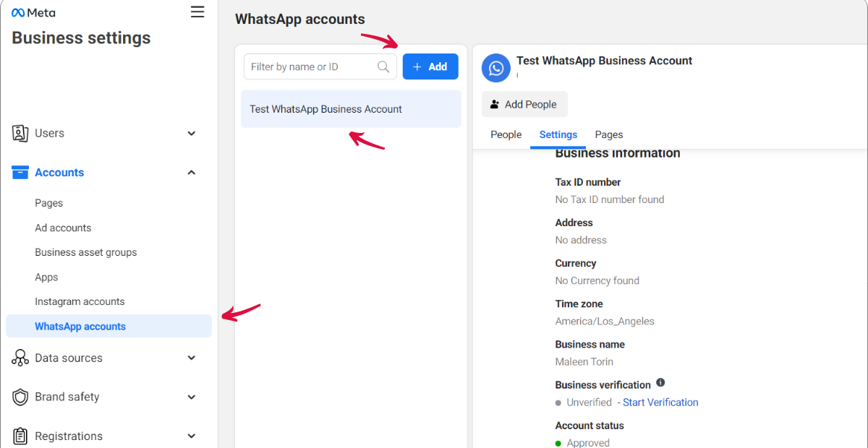
Task: Click the account title in details header
Action: point(604,61)
